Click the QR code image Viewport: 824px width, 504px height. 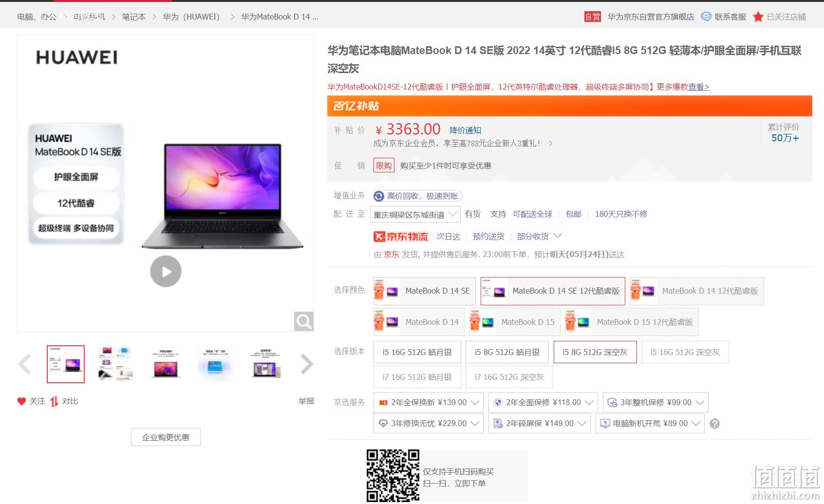pyautogui.click(x=393, y=476)
